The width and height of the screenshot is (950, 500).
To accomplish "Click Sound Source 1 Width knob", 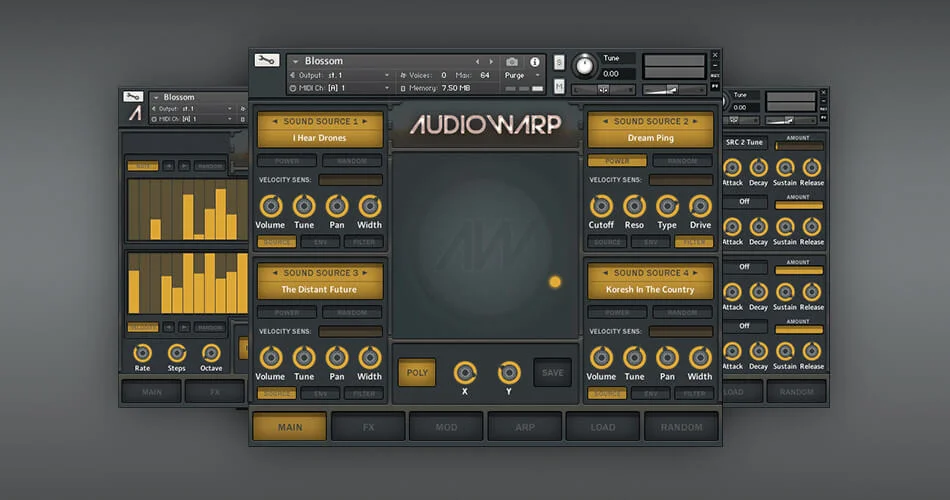I will click(x=369, y=206).
